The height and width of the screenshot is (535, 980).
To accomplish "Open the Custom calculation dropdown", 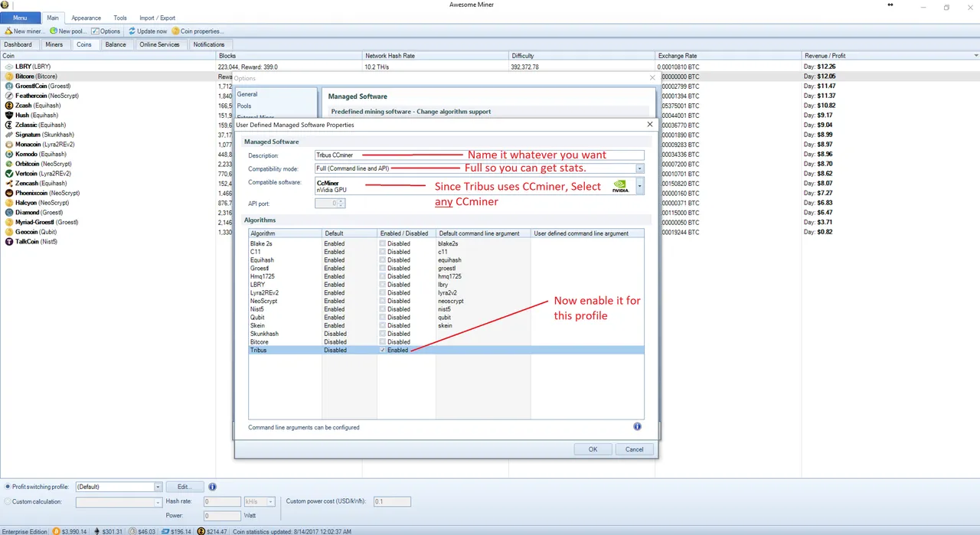I will pos(158,502).
